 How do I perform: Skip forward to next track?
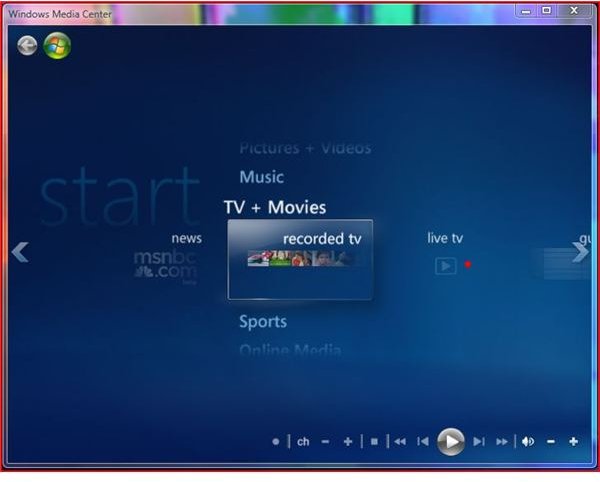479,442
